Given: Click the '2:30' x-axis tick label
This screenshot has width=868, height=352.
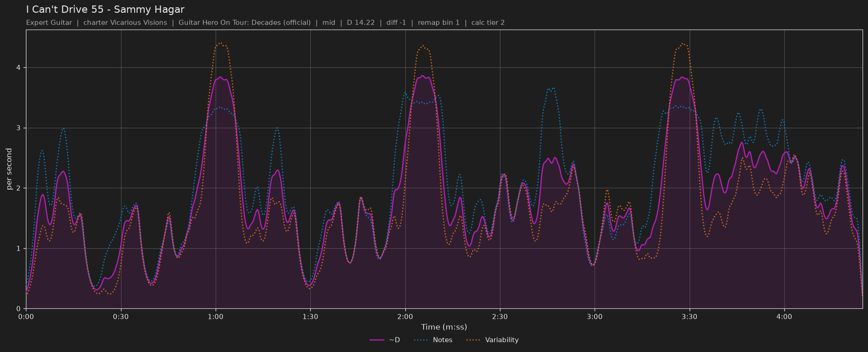Looking at the screenshot, I should tap(500, 317).
